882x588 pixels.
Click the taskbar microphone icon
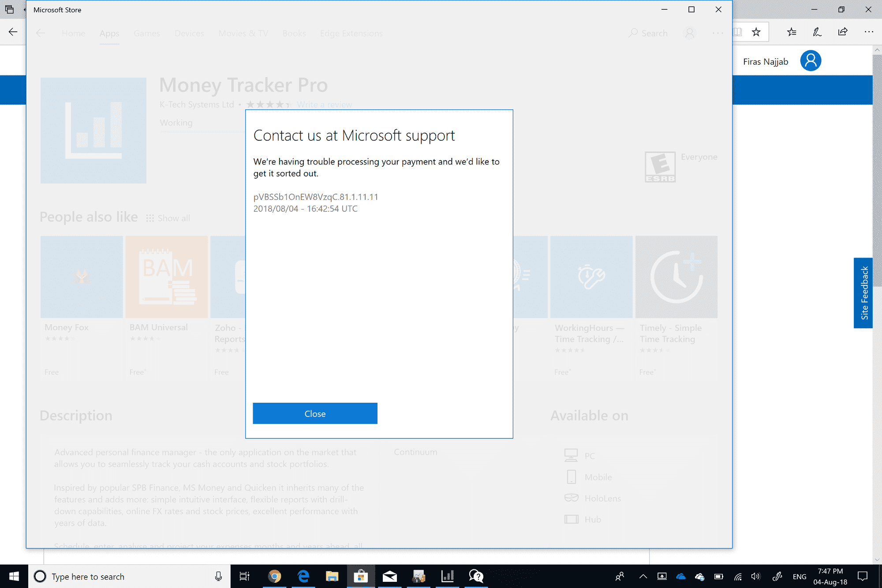pos(218,576)
